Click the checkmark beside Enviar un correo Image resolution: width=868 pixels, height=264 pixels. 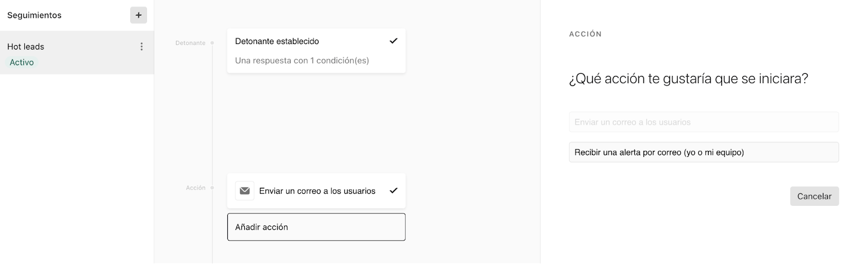pyautogui.click(x=393, y=191)
